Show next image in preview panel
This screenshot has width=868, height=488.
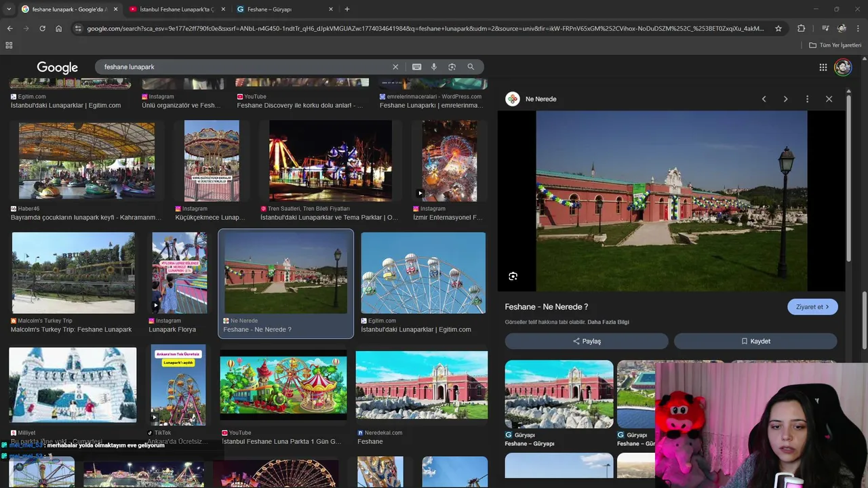coord(785,99)
